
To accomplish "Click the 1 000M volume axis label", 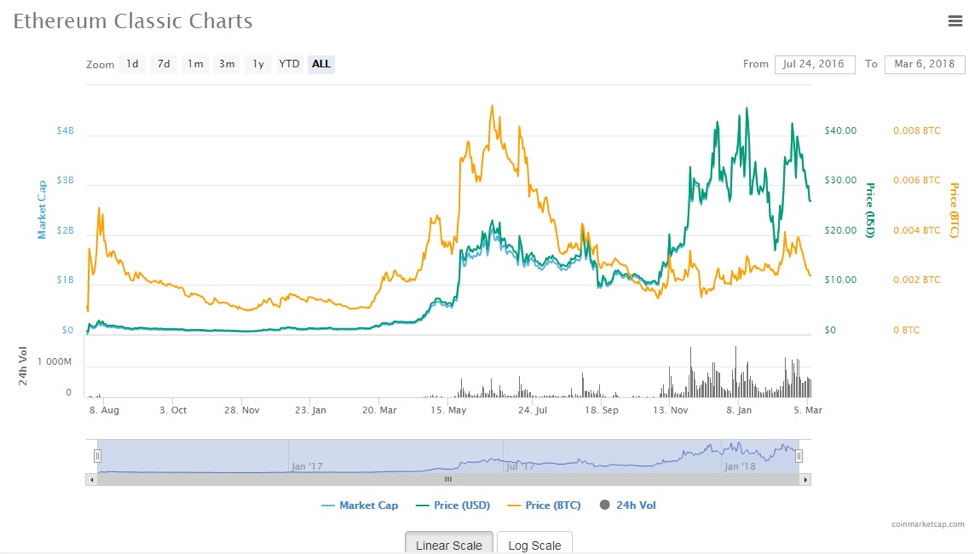I will tap(55, 361).
